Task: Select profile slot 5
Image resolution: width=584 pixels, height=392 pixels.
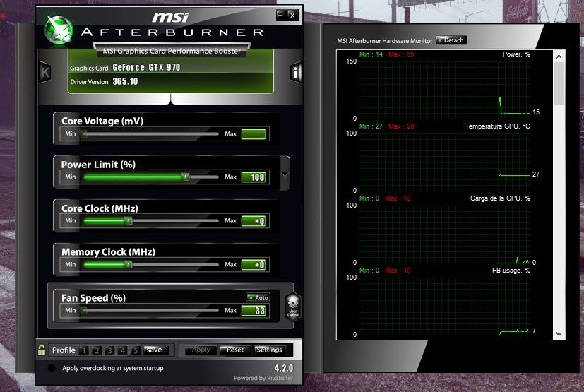Action: pos(135,350)
